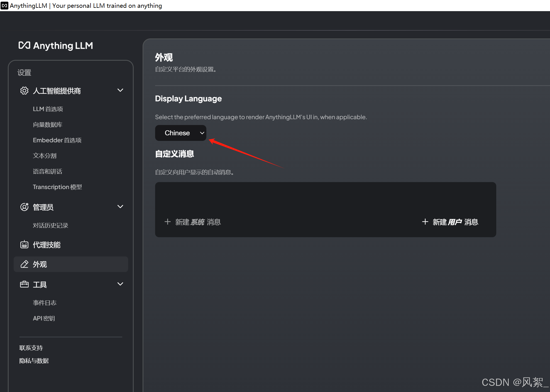
Task: Click the admin user icon beside 管理员
Action: pyautogui.click(x=24, y=207)
